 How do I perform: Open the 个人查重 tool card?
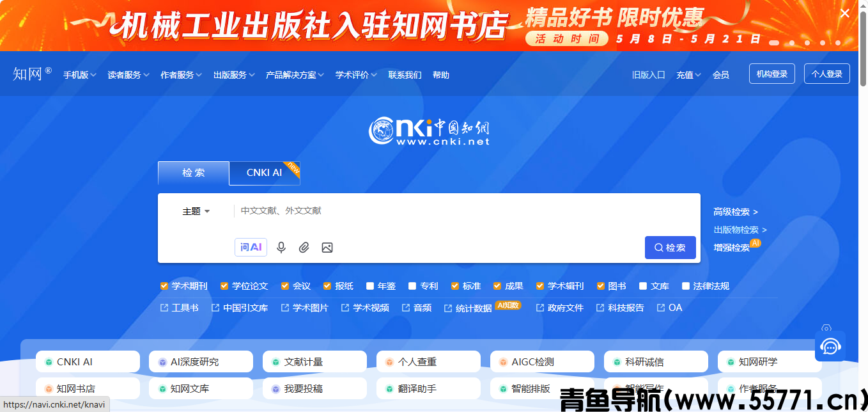click(x=428, y=361)
